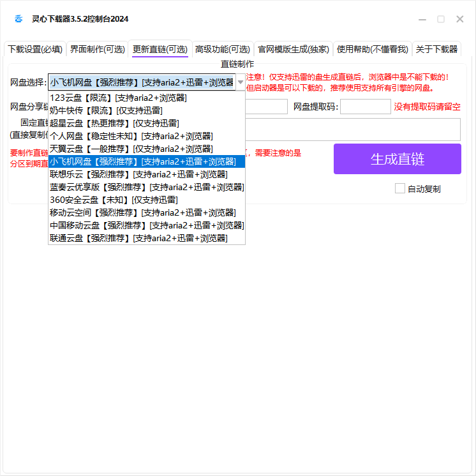
Task: Select the 更新直链(可选) tab
Action: click(160, 49)
